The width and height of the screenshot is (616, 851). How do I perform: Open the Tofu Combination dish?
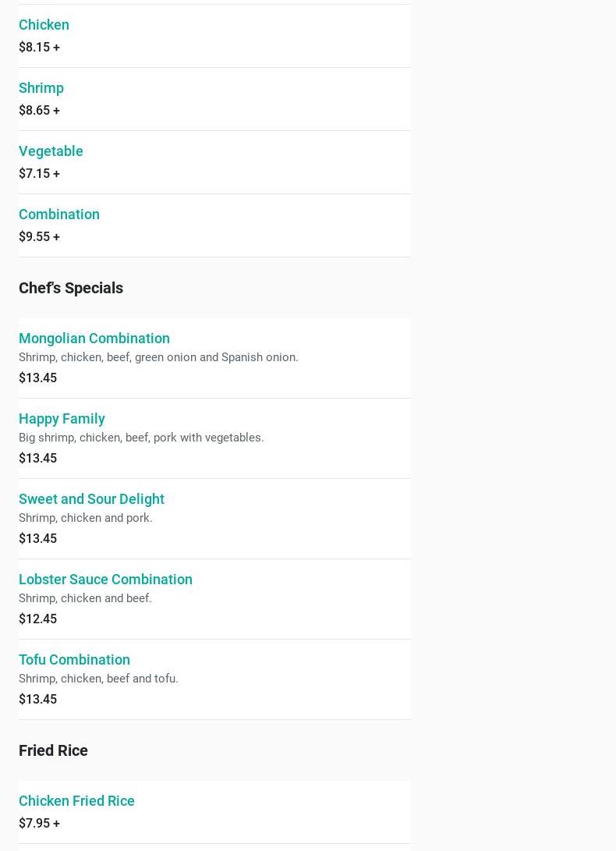click(x=74, y=660)
